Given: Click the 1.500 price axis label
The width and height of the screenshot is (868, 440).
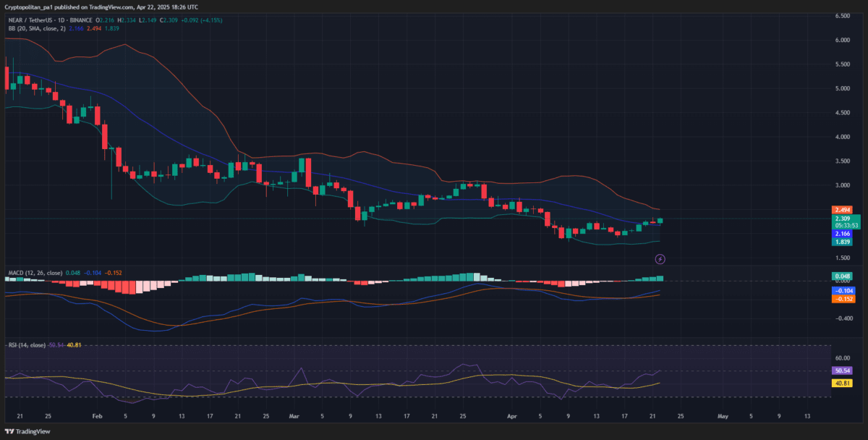Looking at the screenshot, I should [842, 258].
